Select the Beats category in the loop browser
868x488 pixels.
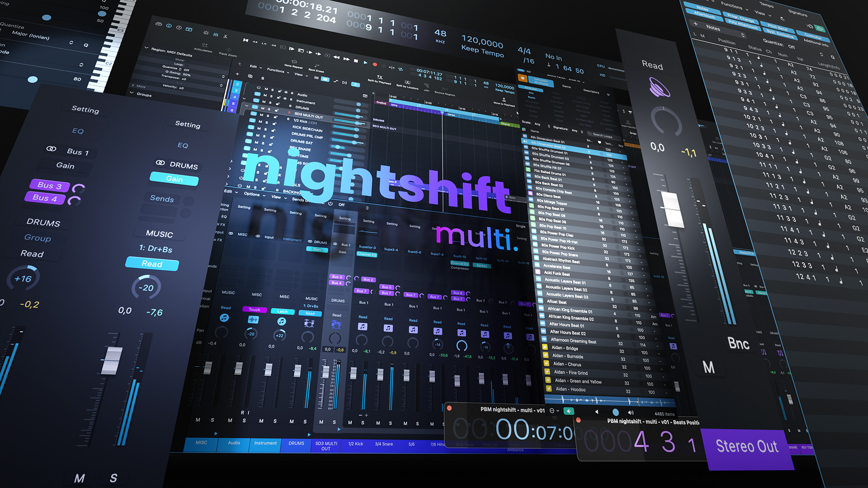point(532,98)
